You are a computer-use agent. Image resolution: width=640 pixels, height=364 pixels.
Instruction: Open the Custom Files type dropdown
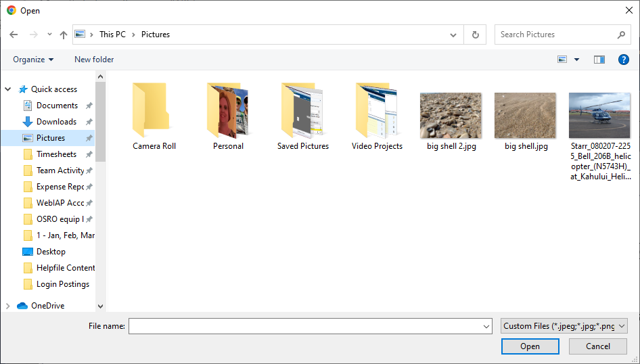pyautogui.click(x=564, y=326)
